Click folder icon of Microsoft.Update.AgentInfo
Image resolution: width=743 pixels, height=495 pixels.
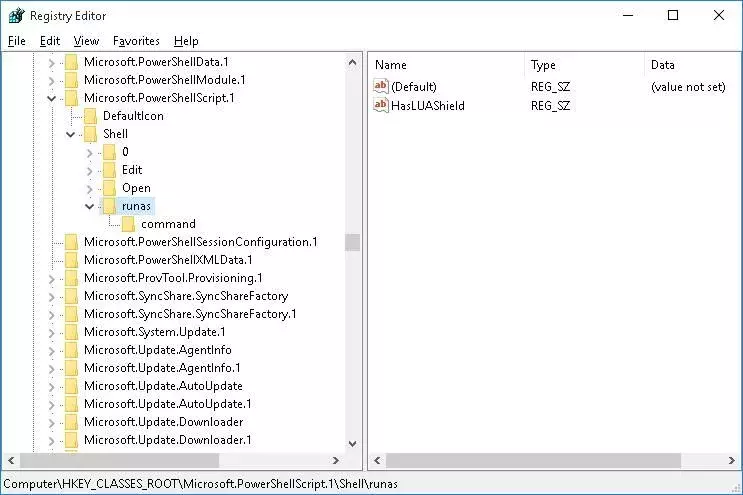[72, 350]
